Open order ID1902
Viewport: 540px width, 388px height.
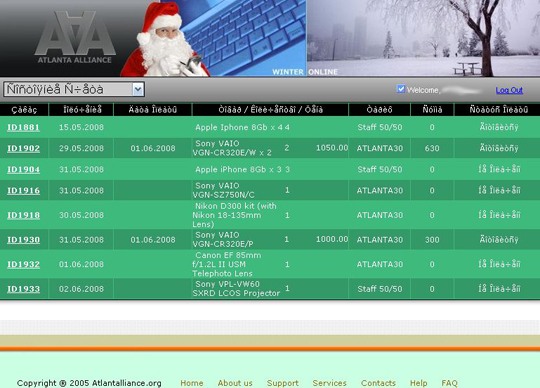pyautogui.click(x=23, y=148)
